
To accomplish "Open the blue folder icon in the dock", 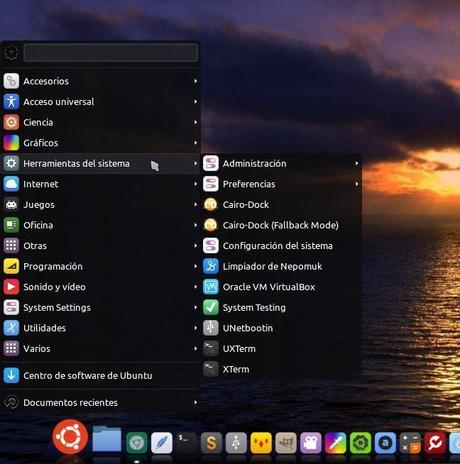I will pos(107,439).
